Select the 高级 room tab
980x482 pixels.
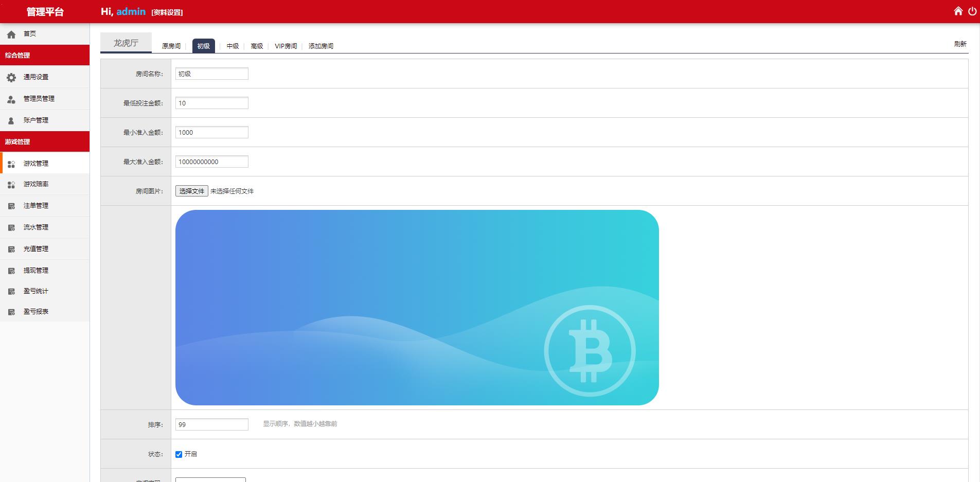click(257, 46)
